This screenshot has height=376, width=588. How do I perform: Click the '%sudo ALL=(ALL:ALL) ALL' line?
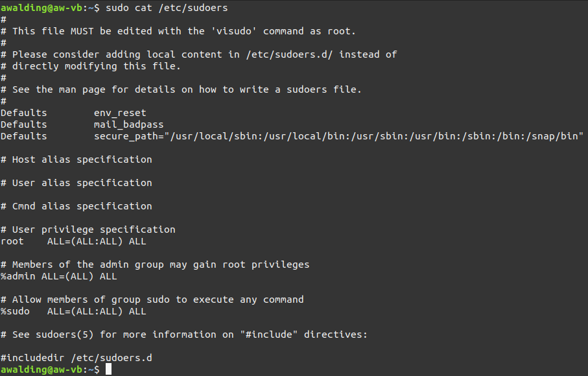pyautogui.click(x=73, y=311)
